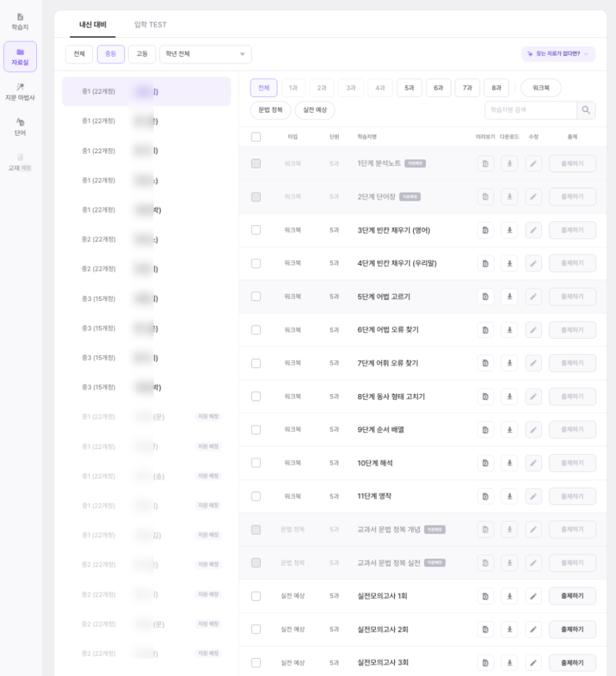Download 7단계 어휘 오류 찾기
The image size is (616, 676).
(x=510, y=363)
